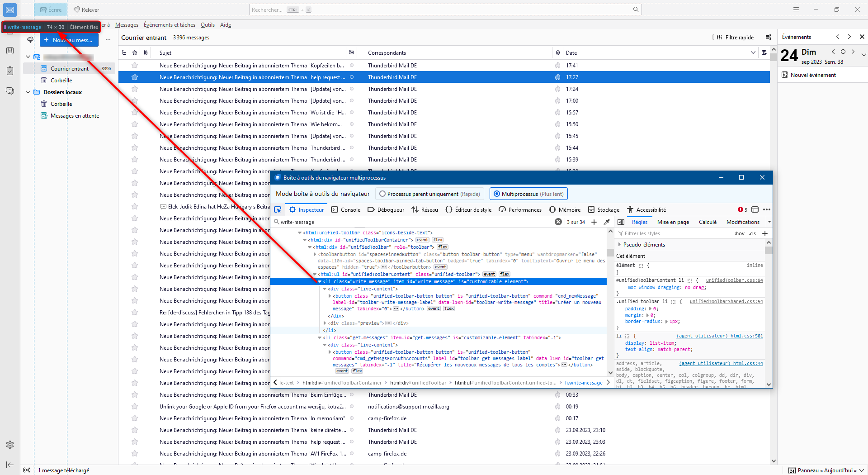This screenshot has height=475, width=868.
Task: Select Processus parent uniquement radio option
Action: pos(383,194)
